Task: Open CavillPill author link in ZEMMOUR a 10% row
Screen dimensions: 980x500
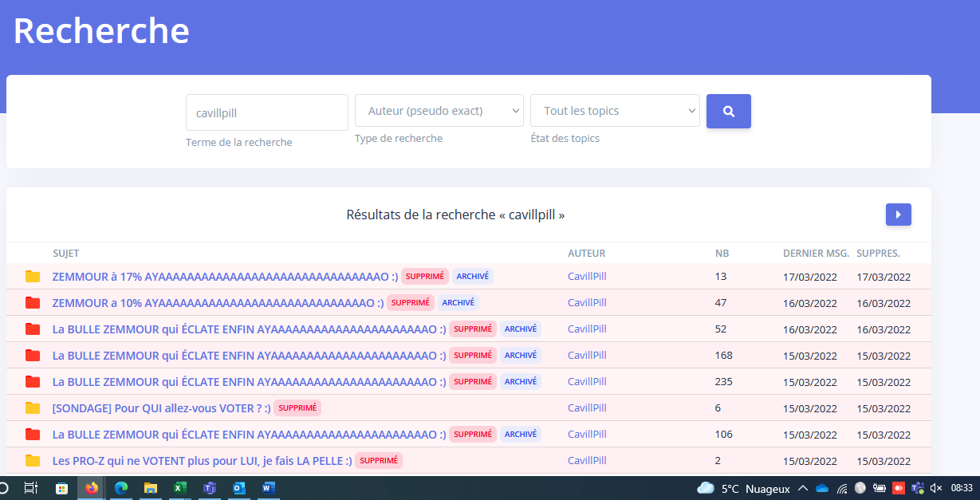Action: (x=587, y=303)
